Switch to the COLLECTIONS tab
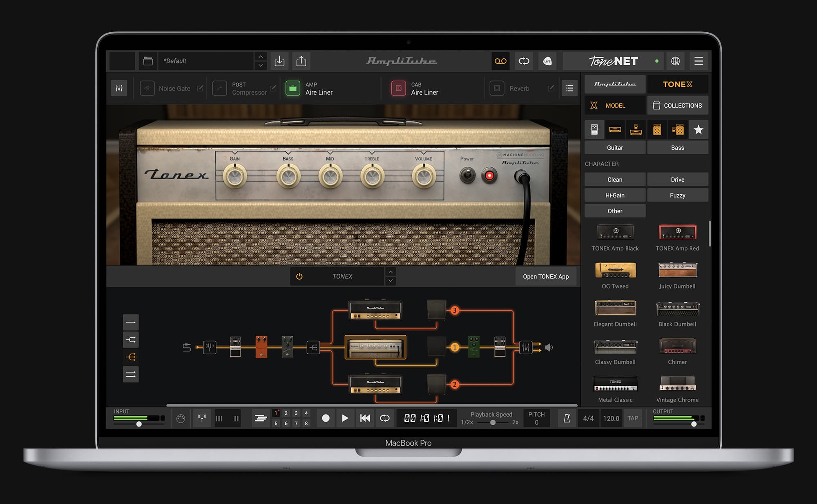Image resolution: width=817 pixels, height=504 pixels. point(678,105)
